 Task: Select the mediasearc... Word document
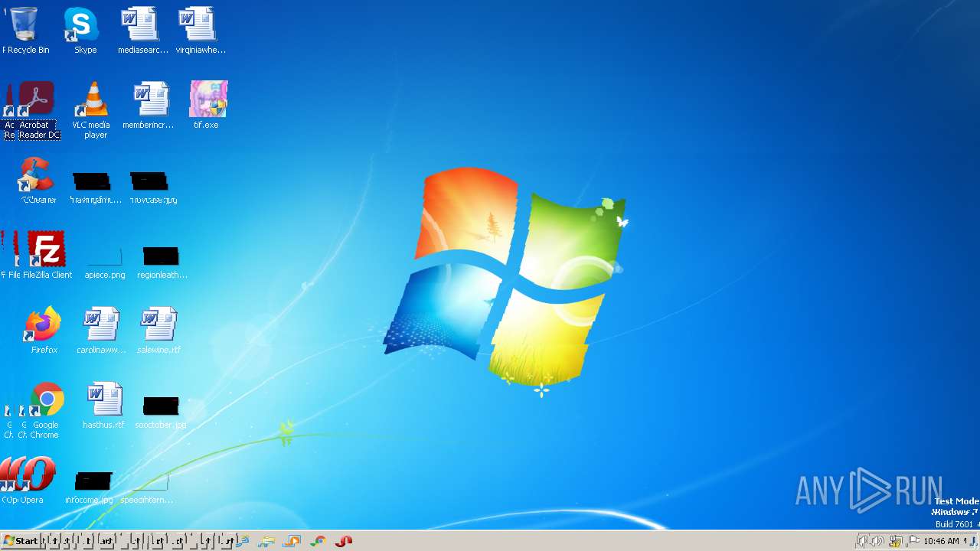tap(142, 30)
